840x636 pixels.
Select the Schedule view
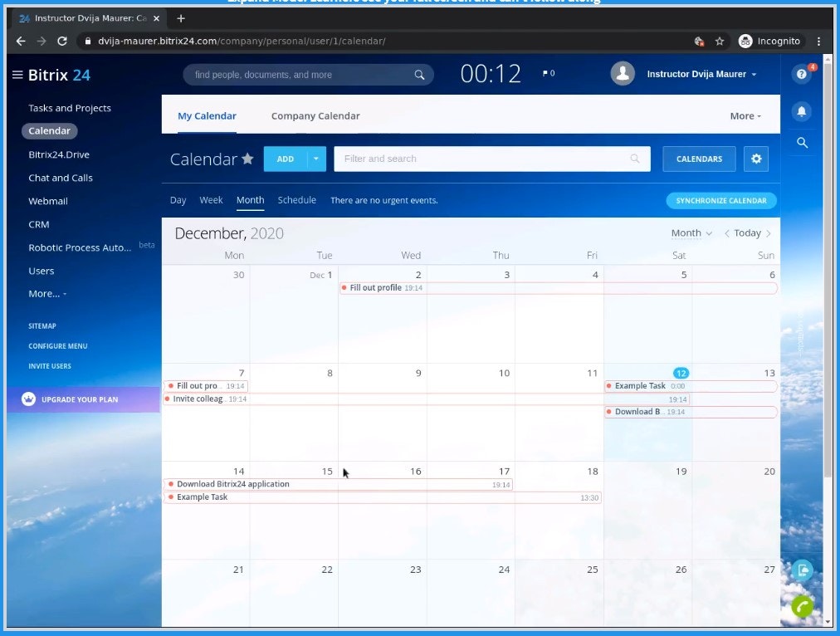pyautogui.click(x=297, y=200)
